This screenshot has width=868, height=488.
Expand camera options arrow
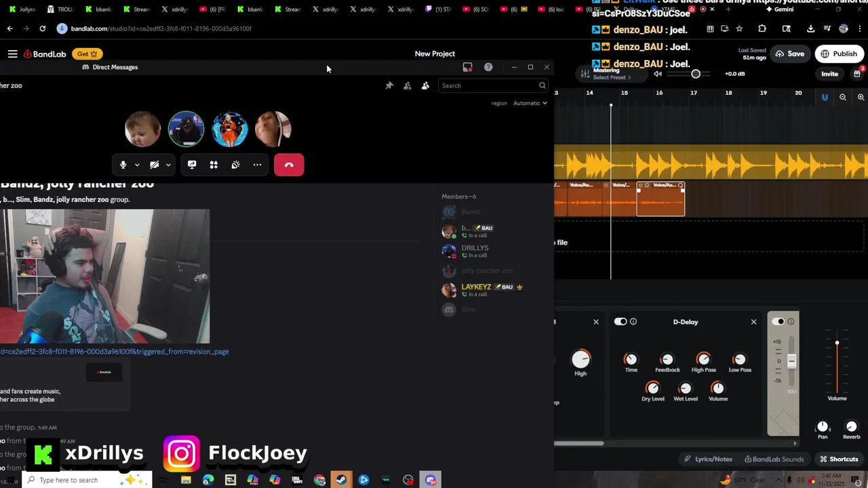click(x=168, y=165)
